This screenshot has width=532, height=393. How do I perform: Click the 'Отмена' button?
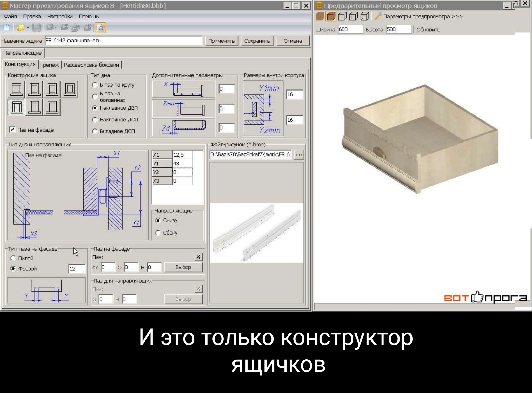(x=293, y=41)
